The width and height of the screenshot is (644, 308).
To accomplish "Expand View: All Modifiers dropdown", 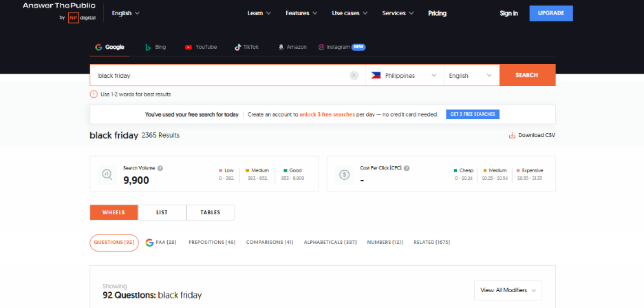I will pyautogui.click(x=508, y=290).
